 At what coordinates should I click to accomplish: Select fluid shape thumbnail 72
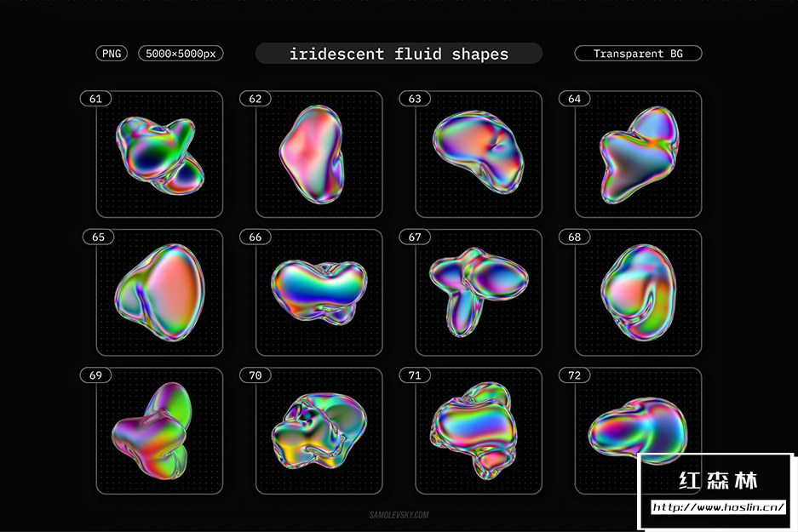click(x=638, y=431)
